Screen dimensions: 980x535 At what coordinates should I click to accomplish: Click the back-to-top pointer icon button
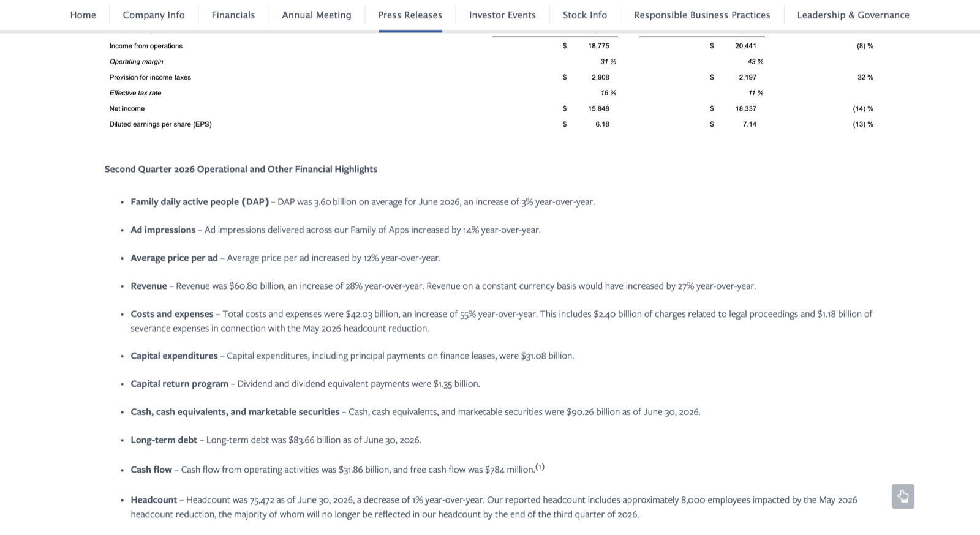point(903,496)
